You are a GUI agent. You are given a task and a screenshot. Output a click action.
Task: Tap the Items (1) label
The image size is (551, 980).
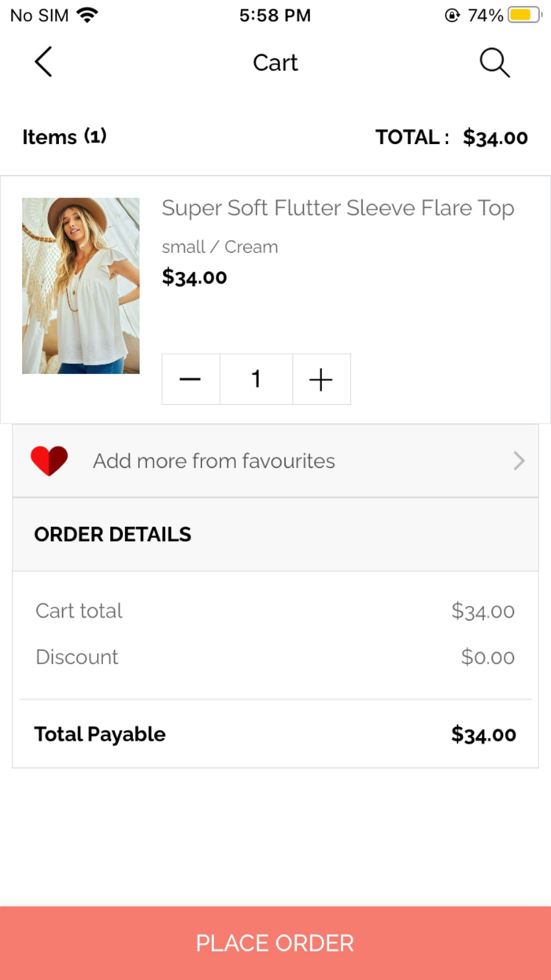[65, 137]
